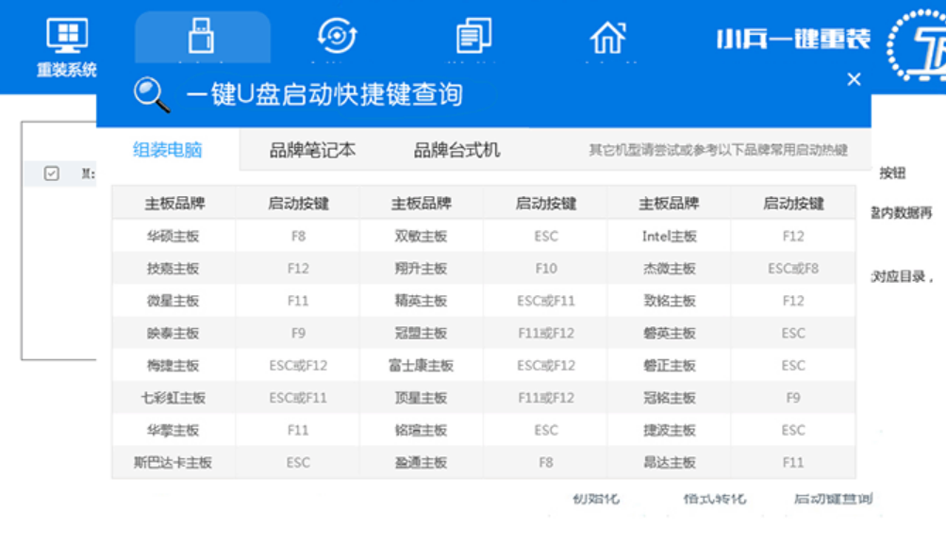Click the magnifier icon in dialog title
Image resolution: width=946 pixels, height=560 pixels.
(151, 95)
